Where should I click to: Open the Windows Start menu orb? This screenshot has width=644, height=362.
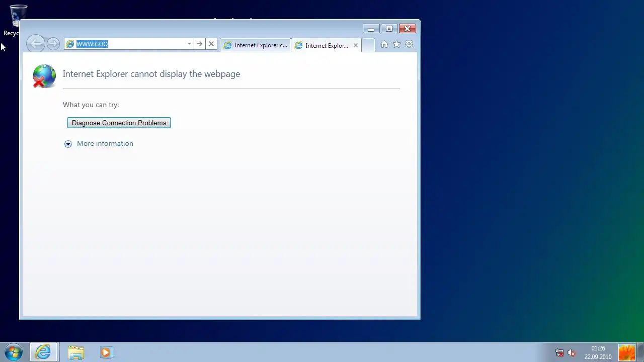pos(14,352)
